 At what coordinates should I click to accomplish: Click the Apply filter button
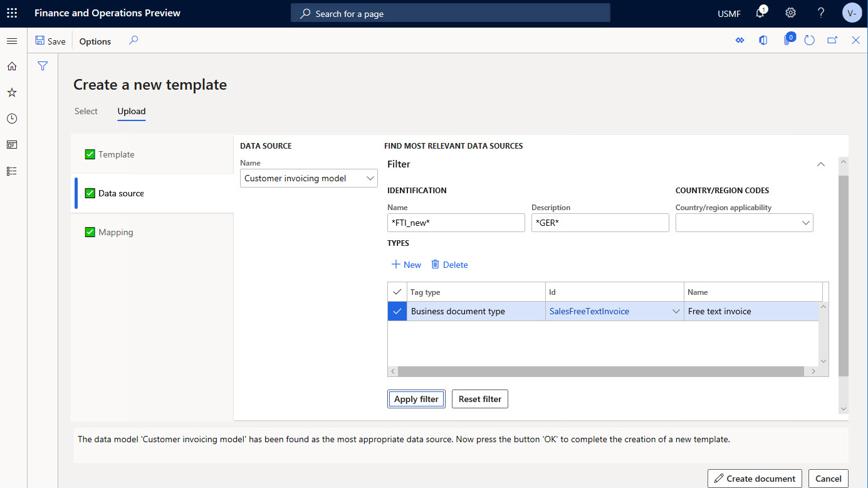click(x=416, y=398)
